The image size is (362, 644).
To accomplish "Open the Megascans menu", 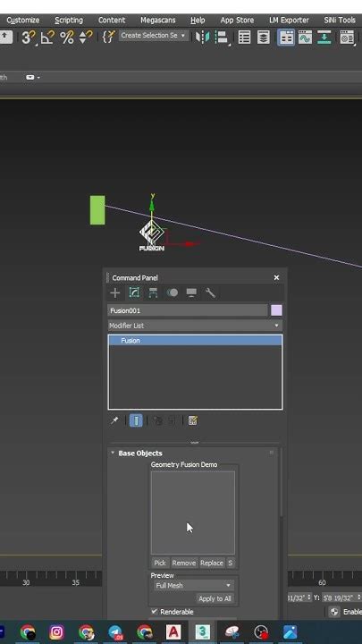I will 158,20.
